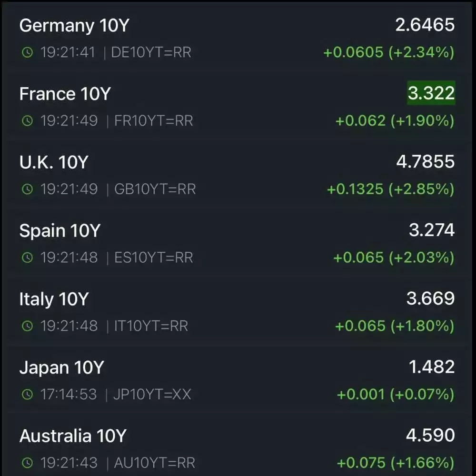Select the Spain 10Y row title

[x=59, y=231]
